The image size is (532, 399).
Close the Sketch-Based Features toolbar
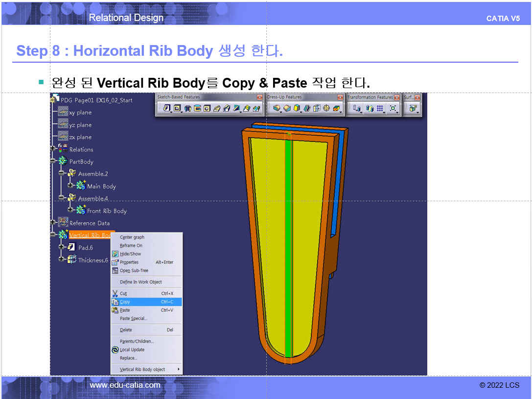[x=259, y=97]
